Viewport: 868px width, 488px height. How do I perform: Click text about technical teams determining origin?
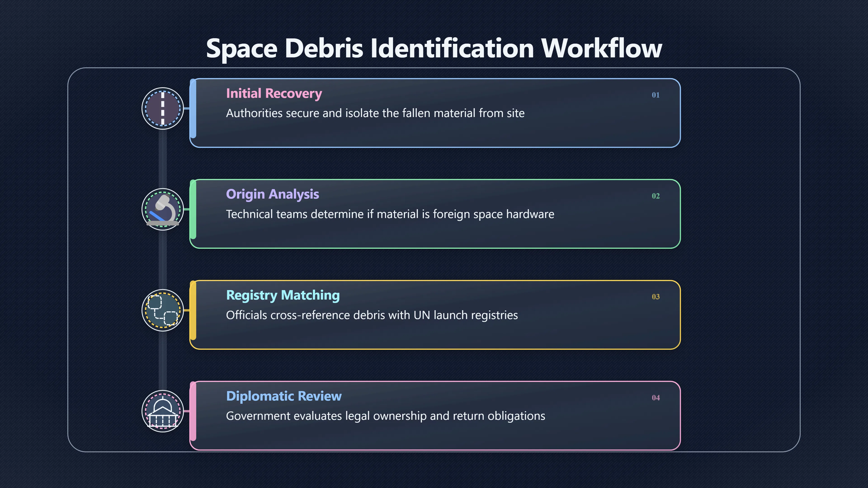(390, 214)
